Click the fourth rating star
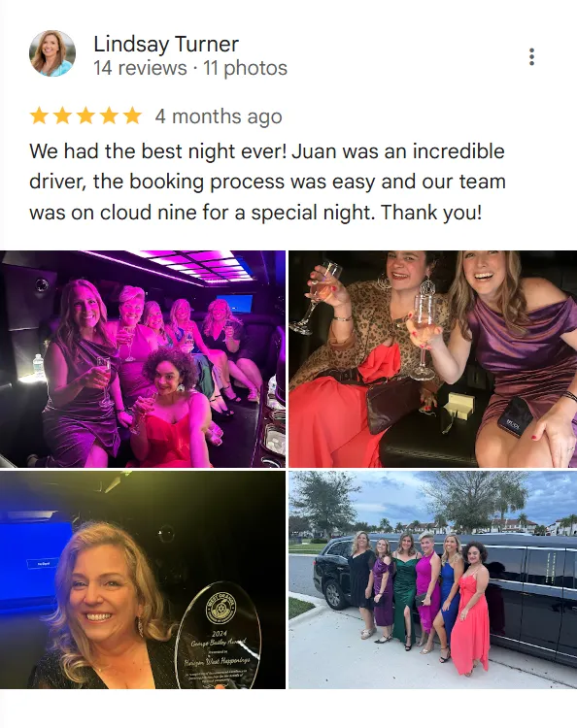Screen dimensions: 577x728 [x=109, y=116]
